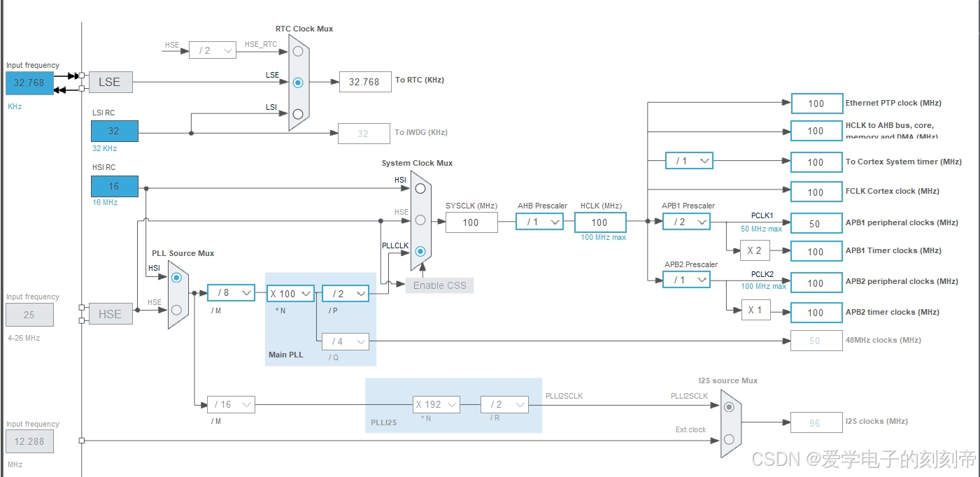Screen dimensions: 980x477
Task: Click the 'To IWDG (KHz)' label
Action: pos(421,132)
